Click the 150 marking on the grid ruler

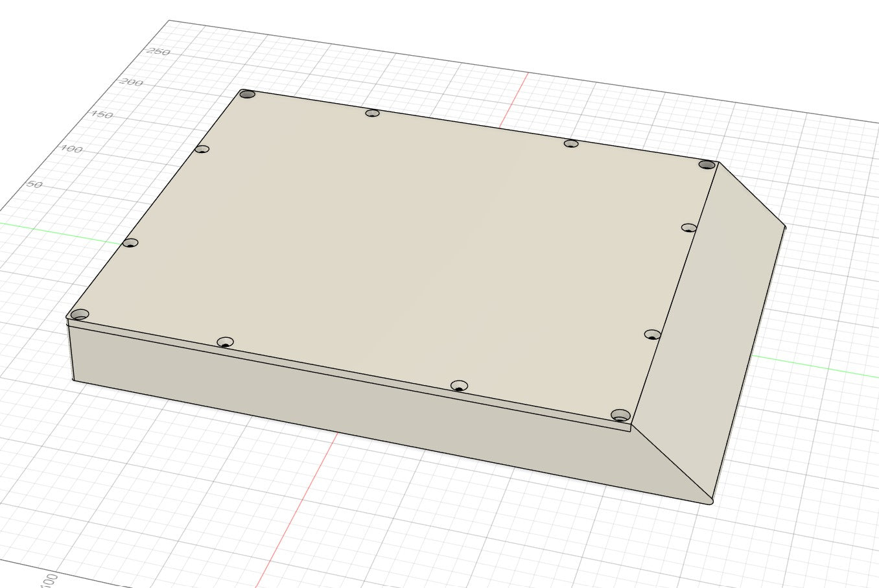pyautogui.click(x=100, y=115)
